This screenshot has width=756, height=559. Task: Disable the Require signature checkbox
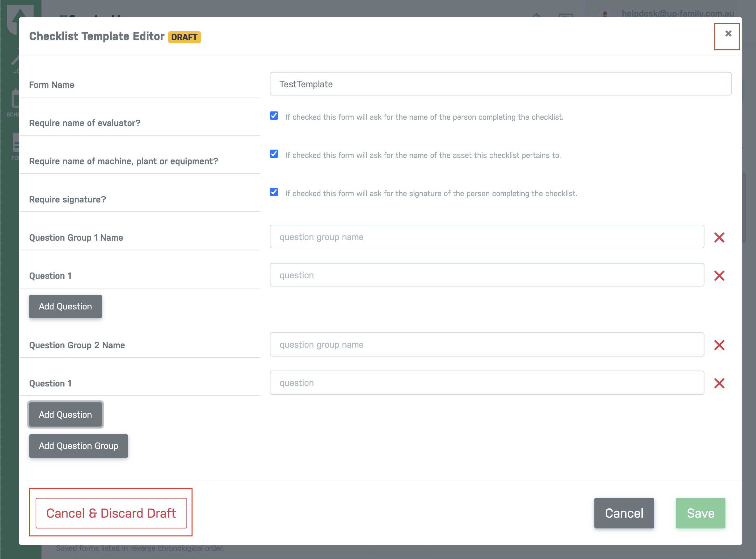[x=274, y=192]
